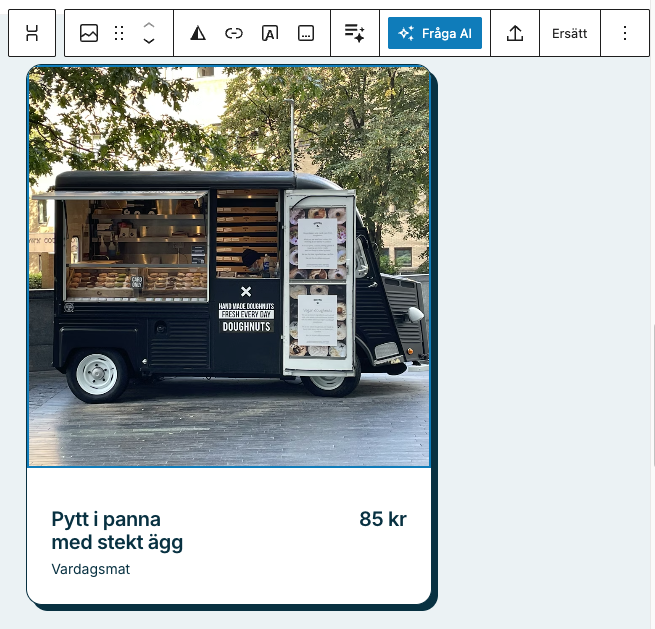Viewport: 655px width, 629px height.
Task: Click the add caption icon
Action: pos(306,33)
